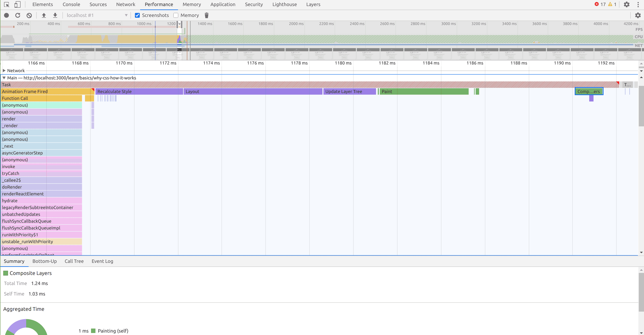Click the DevTools settings gear icon
This screenshot has width=644, height=335.
(x=627, y=4)
